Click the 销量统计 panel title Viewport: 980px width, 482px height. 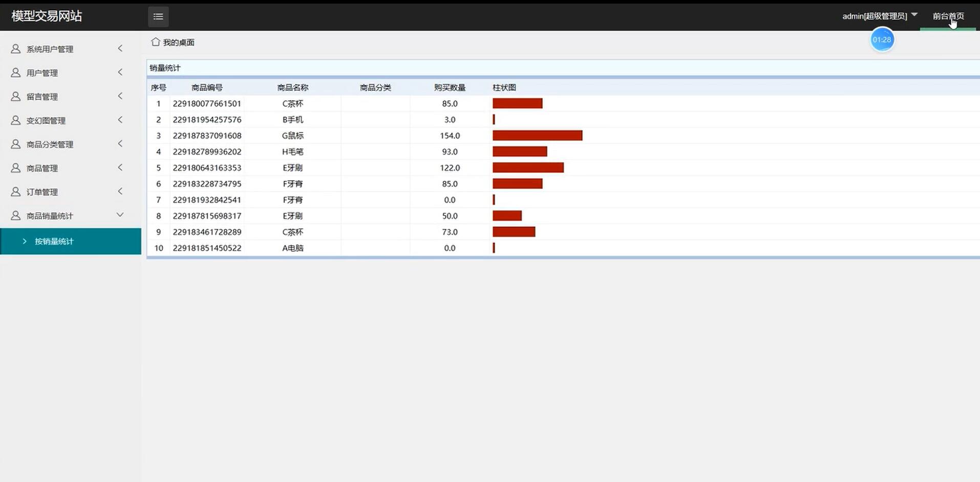(165, 68)
